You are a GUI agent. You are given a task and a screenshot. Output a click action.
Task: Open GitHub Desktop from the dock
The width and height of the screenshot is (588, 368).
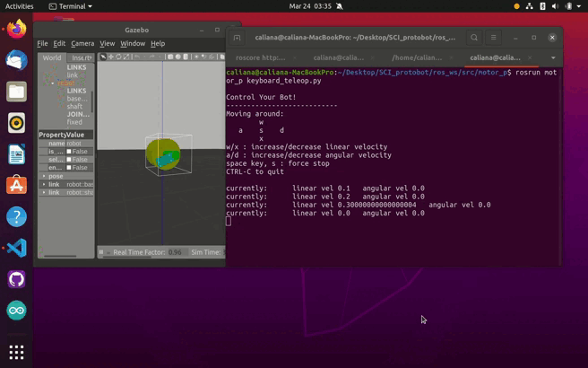16,279
